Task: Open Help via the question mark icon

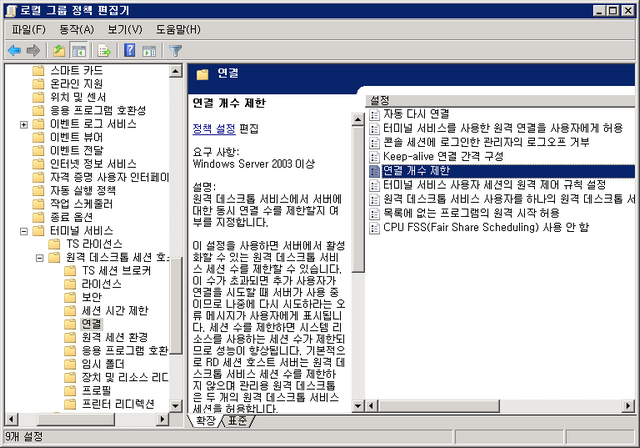Action: (129, 51)
